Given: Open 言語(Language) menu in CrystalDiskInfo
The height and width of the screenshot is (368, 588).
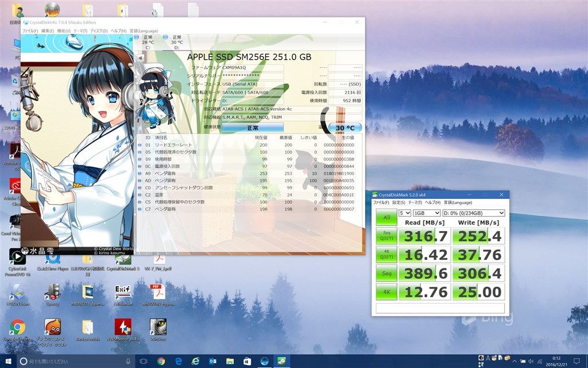Looking at the screenshot, I should point(144,31).
